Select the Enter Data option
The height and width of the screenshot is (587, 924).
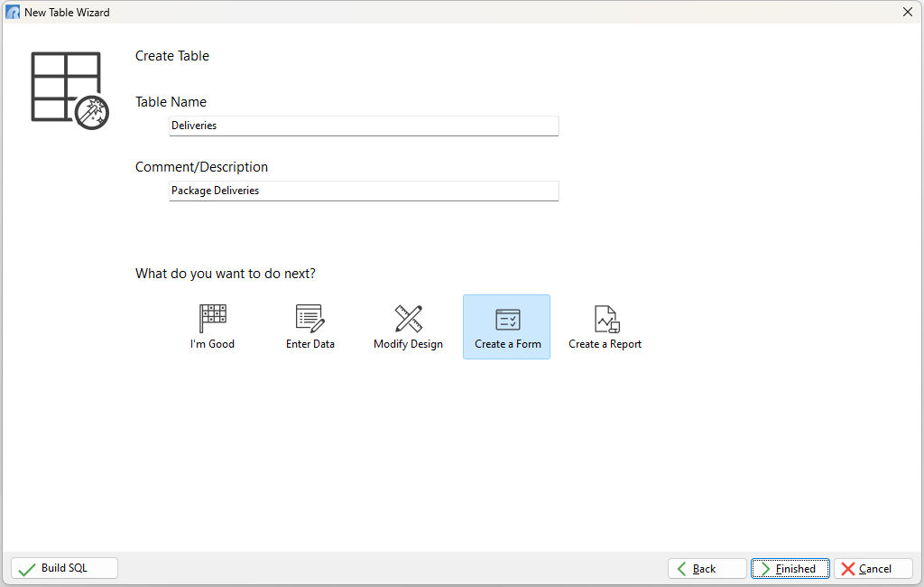click(310, 327)
